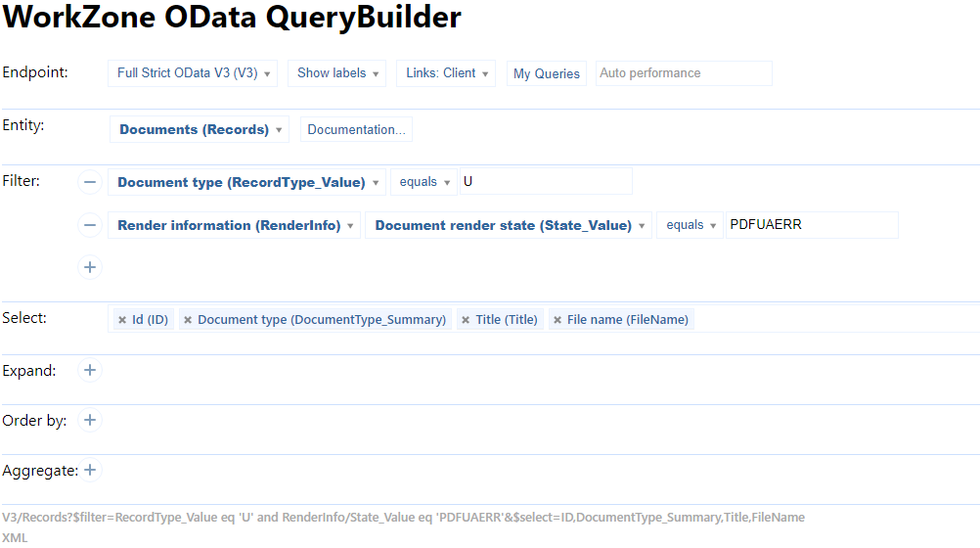This screenshot has height=548, width=980.
Task: Open the Documents (Records) entity dropdown
Action: tap(200, 129)
